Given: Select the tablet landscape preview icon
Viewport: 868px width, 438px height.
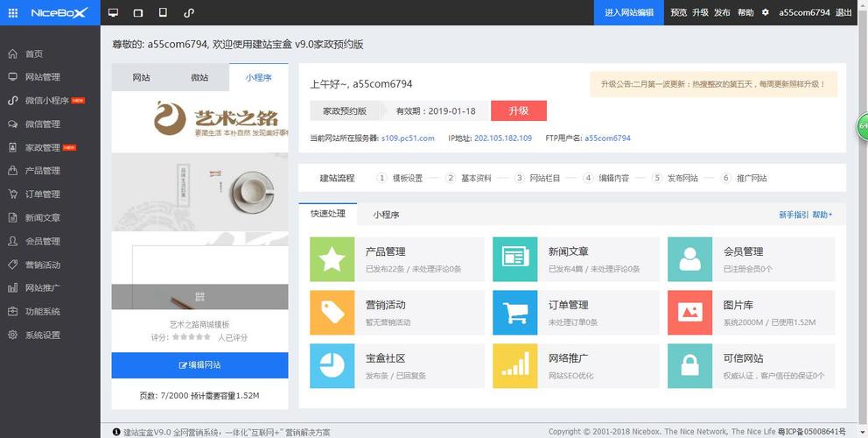Looking at the screenshot, I should [138, 13].
